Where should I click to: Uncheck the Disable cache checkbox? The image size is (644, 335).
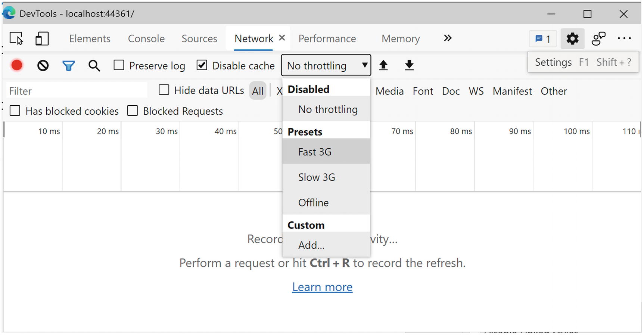pyautogui.click(x=202, y=65)
